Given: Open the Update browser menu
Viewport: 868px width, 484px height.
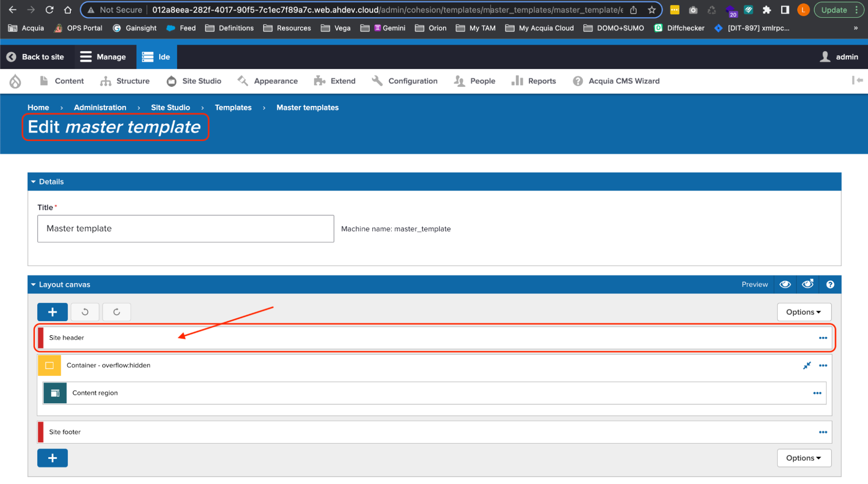Looking at the screenshot, I should [839, 10].
